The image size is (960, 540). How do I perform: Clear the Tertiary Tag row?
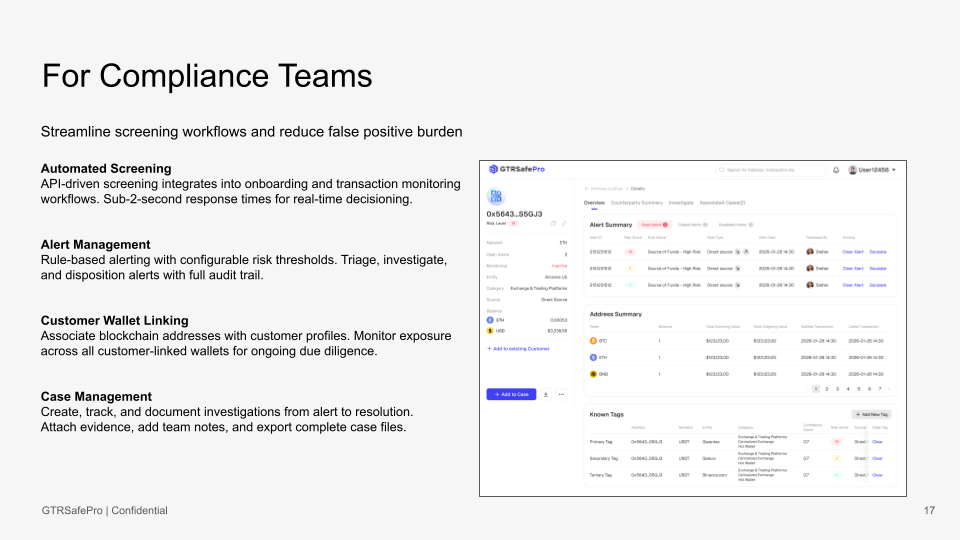pyautogui.click(x=877, y=474)
